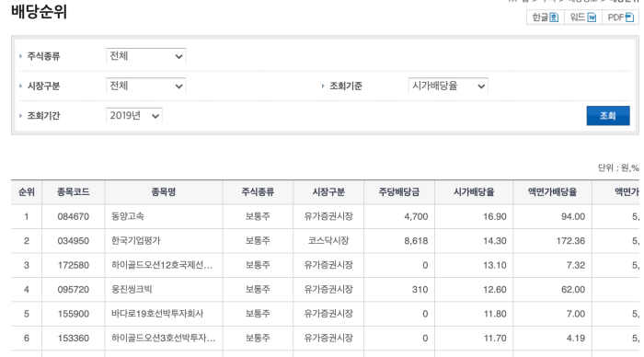Open the 조회기간 2019년 dropdown
The width and height of the screenshot is (644, 357).
pyautogui.click(x=134, y=116)
